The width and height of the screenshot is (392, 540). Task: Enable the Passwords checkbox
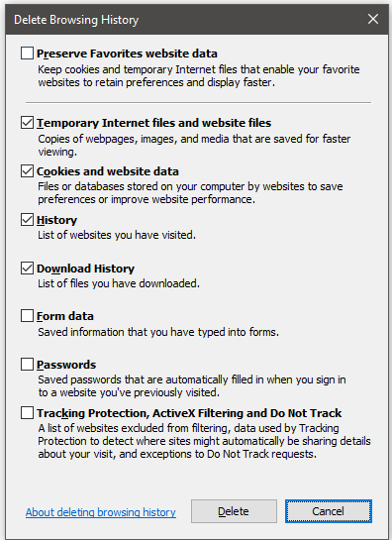[x=27, y=365]
